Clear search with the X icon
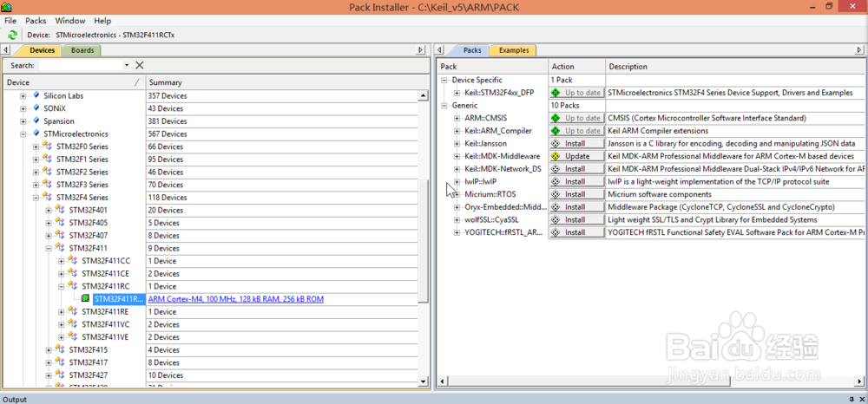This screenshot has width=868, height=404. click(x=140, y=65)
